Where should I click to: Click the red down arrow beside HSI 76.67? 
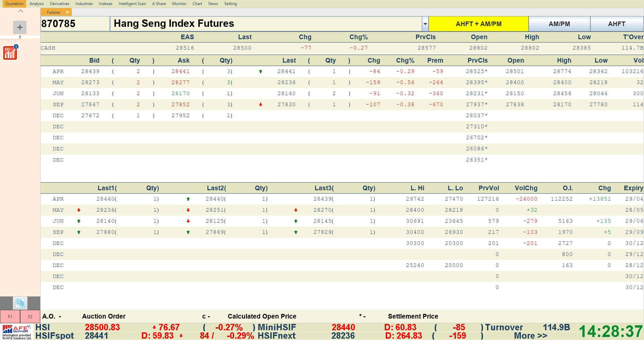coord(154,328)
